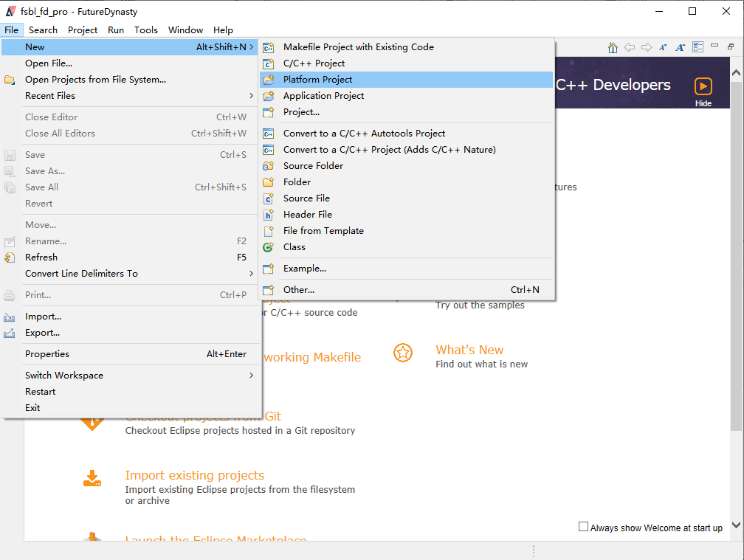Open the Import existing projects link
This screenshot has height=560, width=744.
[195, 475]
